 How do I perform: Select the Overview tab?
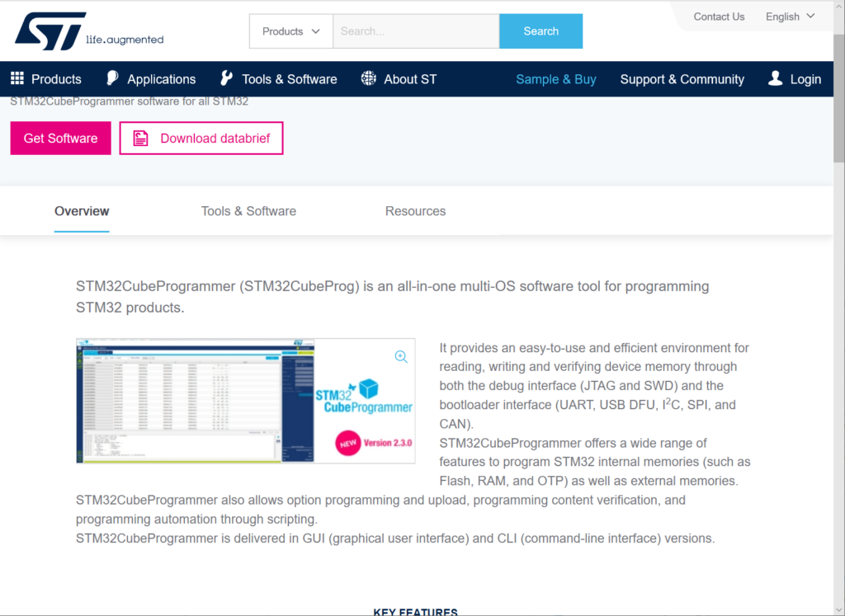point(81,211)
